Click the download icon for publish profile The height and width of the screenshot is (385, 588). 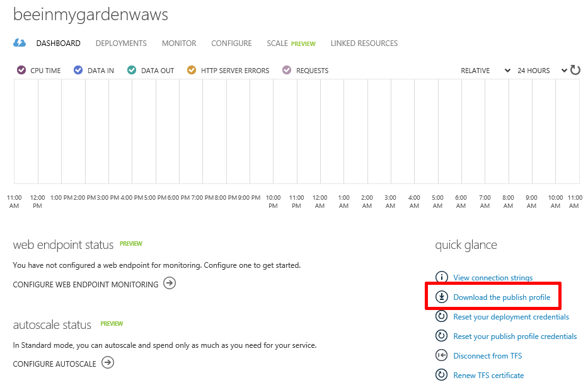click(x=441, y=297)
